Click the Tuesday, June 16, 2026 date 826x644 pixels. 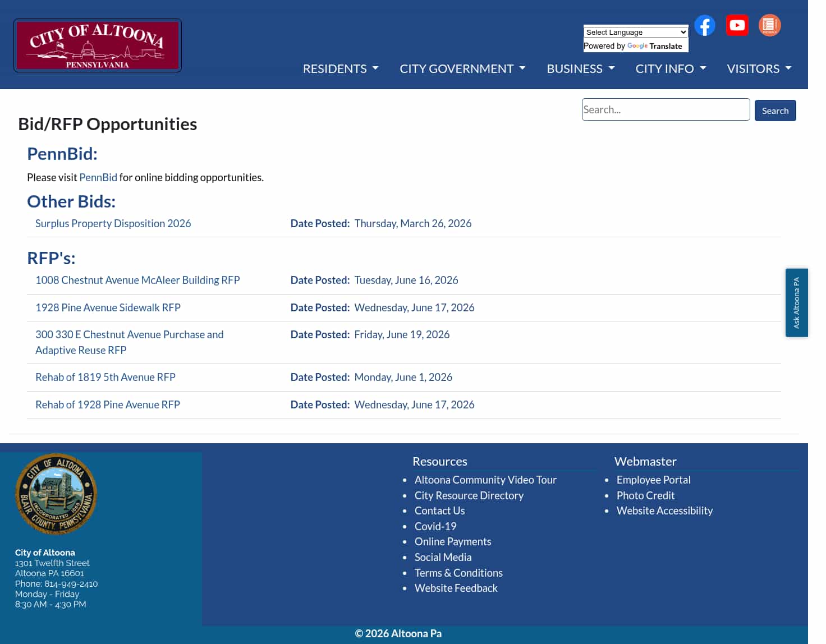tap(406, 280)
